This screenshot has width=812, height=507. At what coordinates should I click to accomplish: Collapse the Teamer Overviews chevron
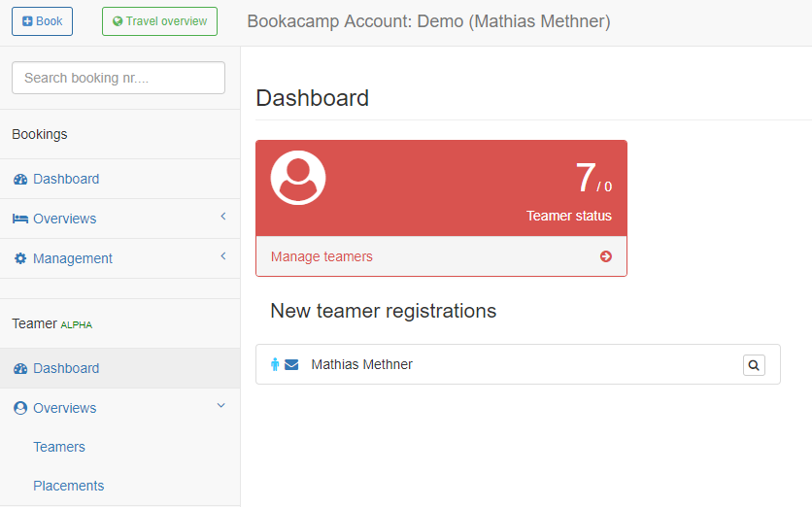(x=221, y=405)
